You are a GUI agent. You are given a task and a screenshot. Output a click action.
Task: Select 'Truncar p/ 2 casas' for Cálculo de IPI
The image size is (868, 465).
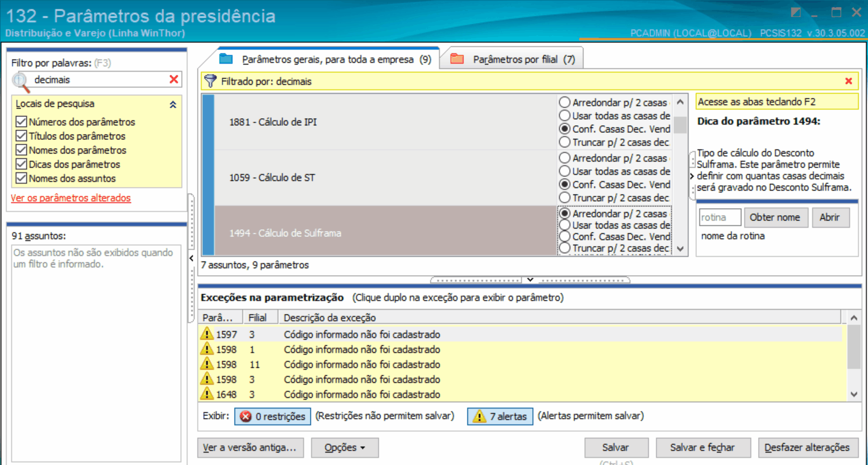pos(565,142)
